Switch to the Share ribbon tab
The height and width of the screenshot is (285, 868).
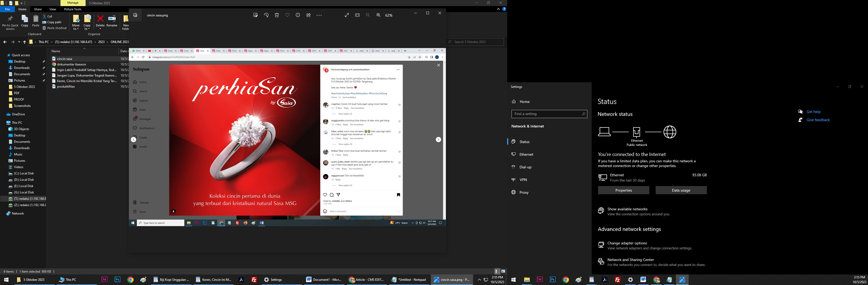tap(38, 9)
